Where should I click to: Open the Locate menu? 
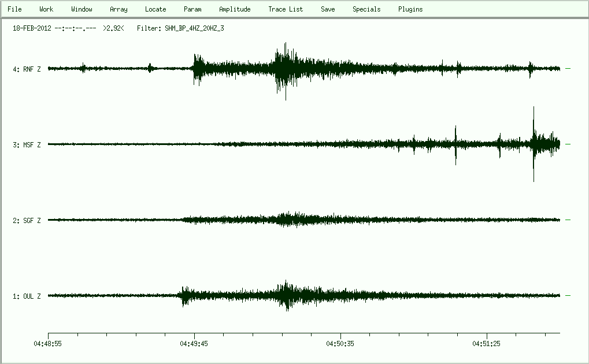155,9
